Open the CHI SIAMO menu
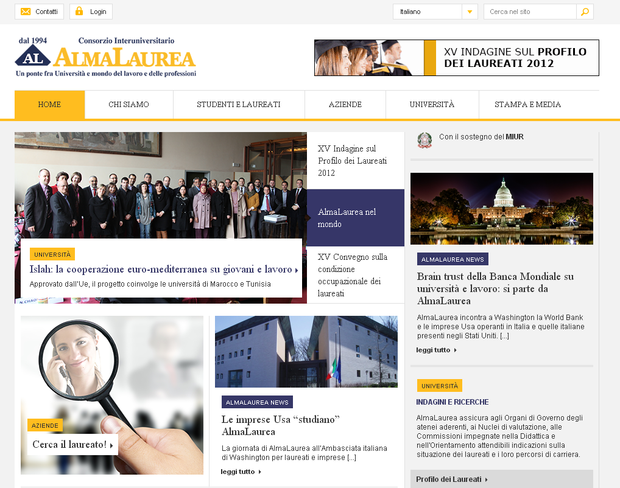The height and width of the screenshot is (488, 620). (x=129, y=104)
